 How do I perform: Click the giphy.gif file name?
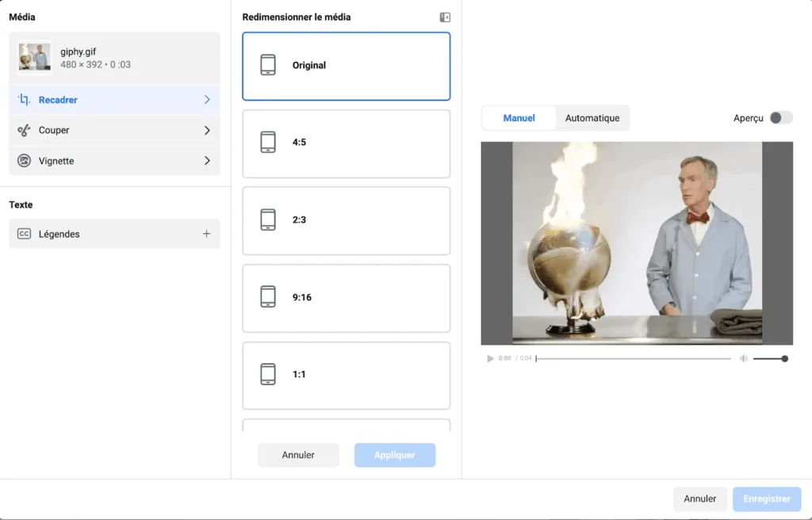pyautogui.click(x=79, y=52)
